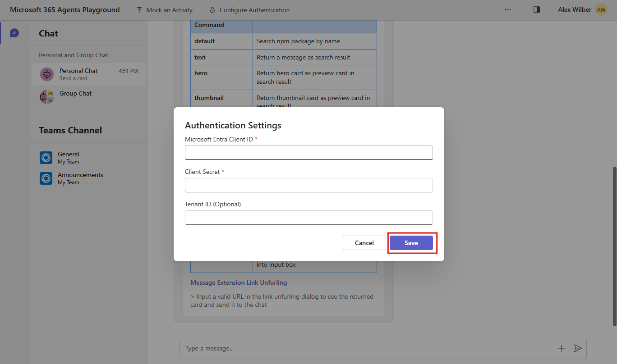Click the Message Extension Link Unfurling heading
The width and height of the screenshot is (617, 364).
(x=239, y=282)
